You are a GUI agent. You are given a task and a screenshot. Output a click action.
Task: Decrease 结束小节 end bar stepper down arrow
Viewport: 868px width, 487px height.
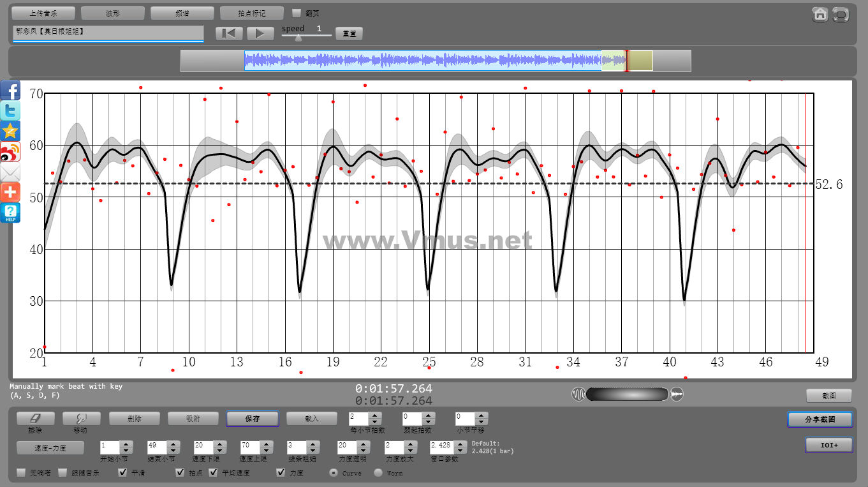[x=173, y=451]
